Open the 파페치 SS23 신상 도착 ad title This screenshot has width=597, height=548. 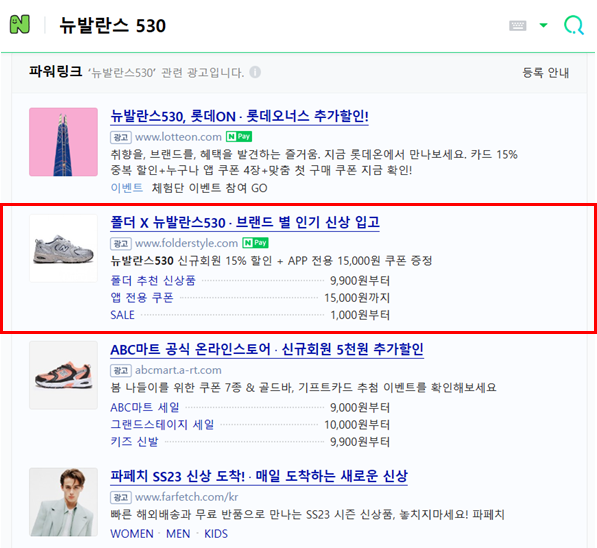[x=259, y=476]
